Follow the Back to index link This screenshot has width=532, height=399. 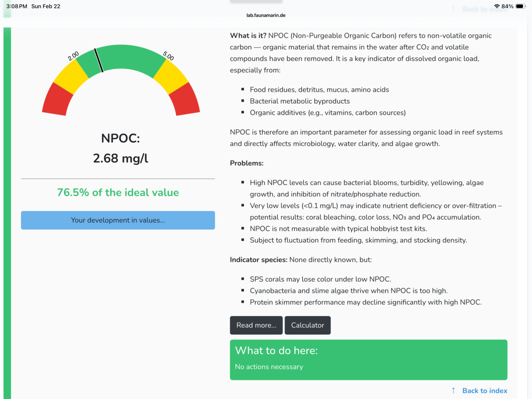click(485, 391)
